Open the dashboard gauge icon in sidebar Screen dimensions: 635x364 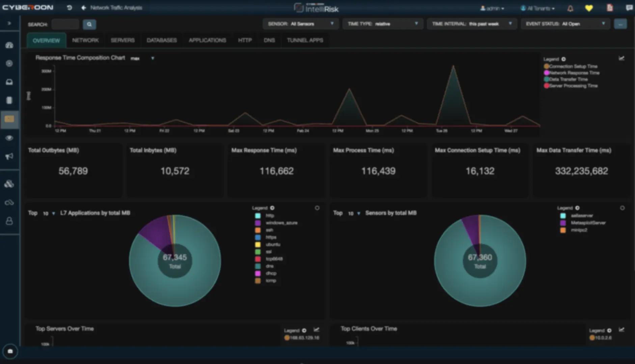pos(9,45)
